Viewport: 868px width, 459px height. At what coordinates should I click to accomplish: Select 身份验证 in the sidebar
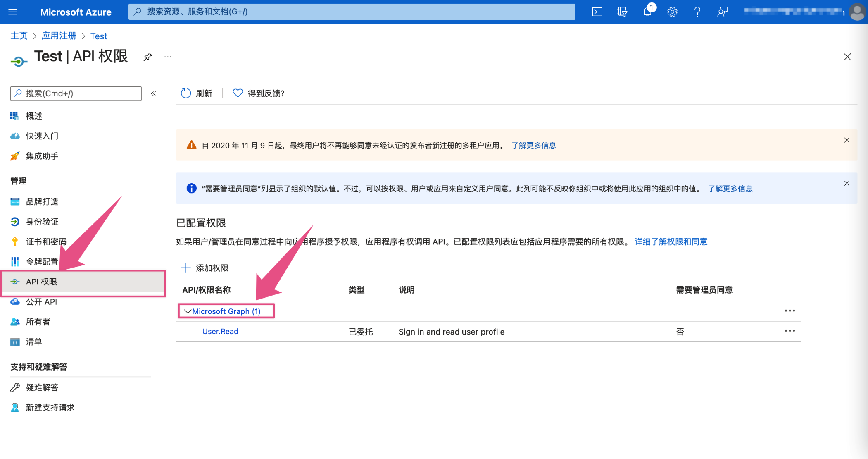[x=42, y=222]
